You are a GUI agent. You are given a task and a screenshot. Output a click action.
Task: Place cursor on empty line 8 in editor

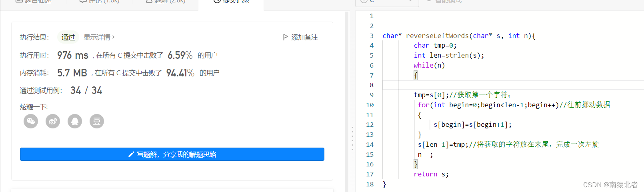coord(513,85)
